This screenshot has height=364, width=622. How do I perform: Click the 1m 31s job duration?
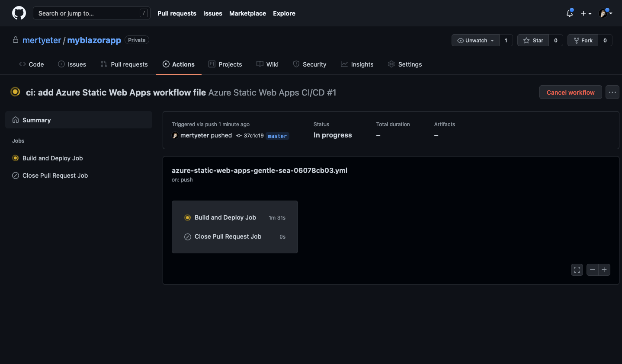click(277, 218)
